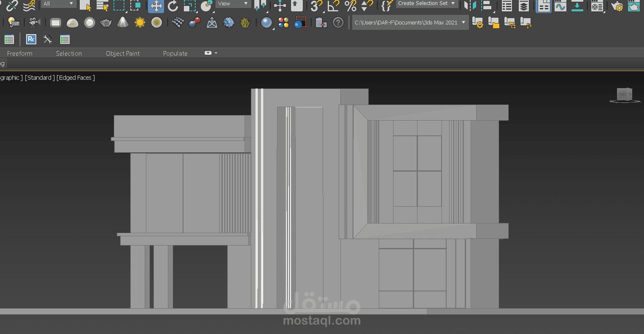Click the camera icon in toolbar
Viewport: 644px width, 334px height.
pos(34,23)
